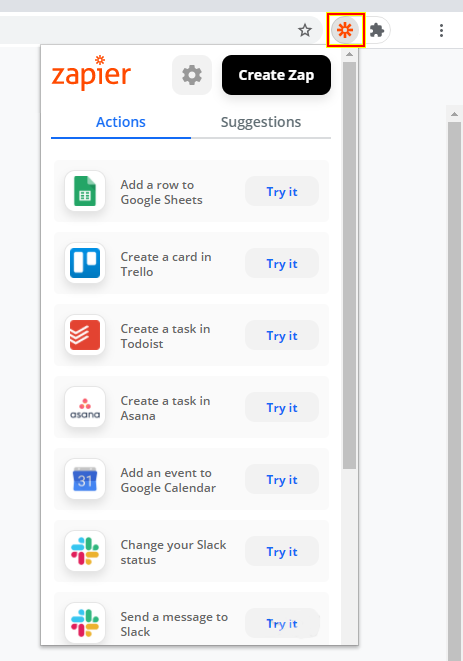Click the Google Calendar icon
The width and height of the screenshot is (463, 661).
(x=85, y=479)
